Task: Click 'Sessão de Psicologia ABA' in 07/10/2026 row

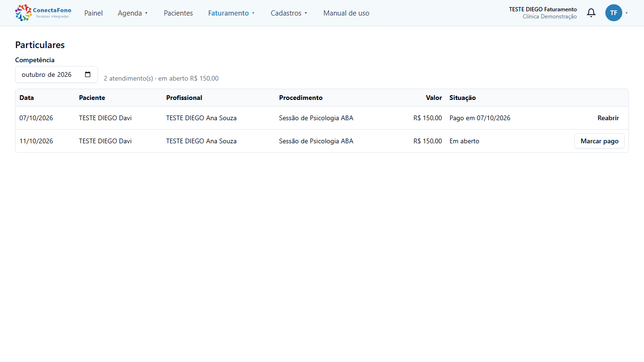Action: point(316,118)
